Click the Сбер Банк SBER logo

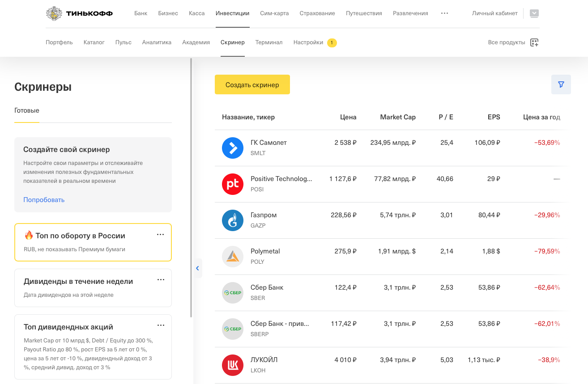(233, 293)
